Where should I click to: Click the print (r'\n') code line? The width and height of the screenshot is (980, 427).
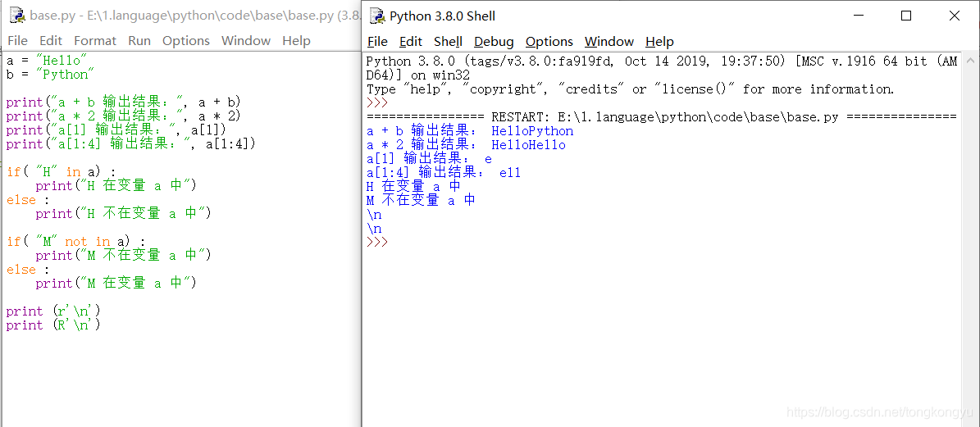(53, 311)
